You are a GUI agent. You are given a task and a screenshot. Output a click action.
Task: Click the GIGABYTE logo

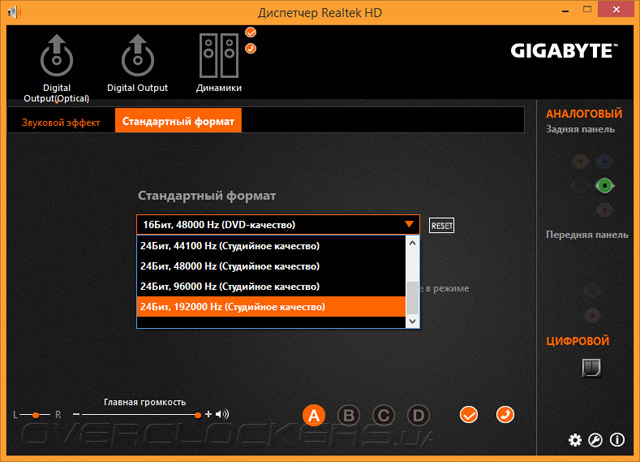[x=564, y=51]
